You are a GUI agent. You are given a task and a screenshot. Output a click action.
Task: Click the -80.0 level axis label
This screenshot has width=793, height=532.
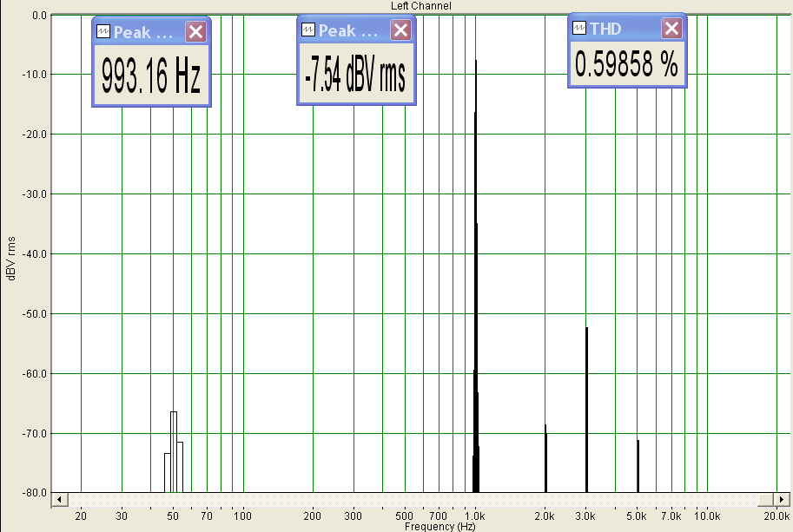tap(35, 493)
